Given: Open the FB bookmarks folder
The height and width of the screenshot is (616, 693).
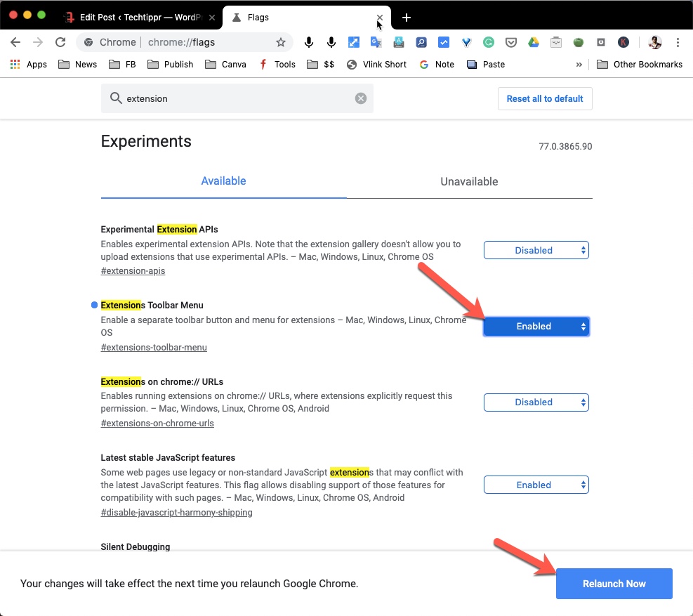Looking at the screenshot, I should coord(122,64).
